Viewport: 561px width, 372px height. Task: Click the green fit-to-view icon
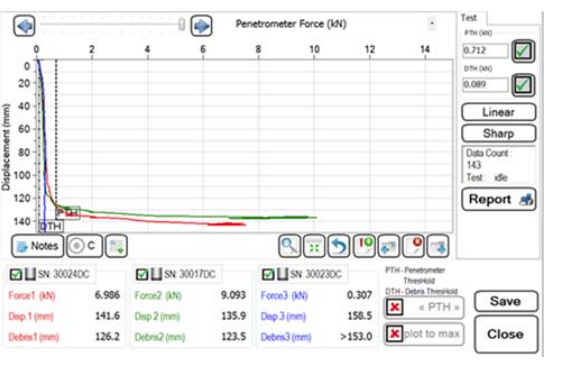click(314, 246)
